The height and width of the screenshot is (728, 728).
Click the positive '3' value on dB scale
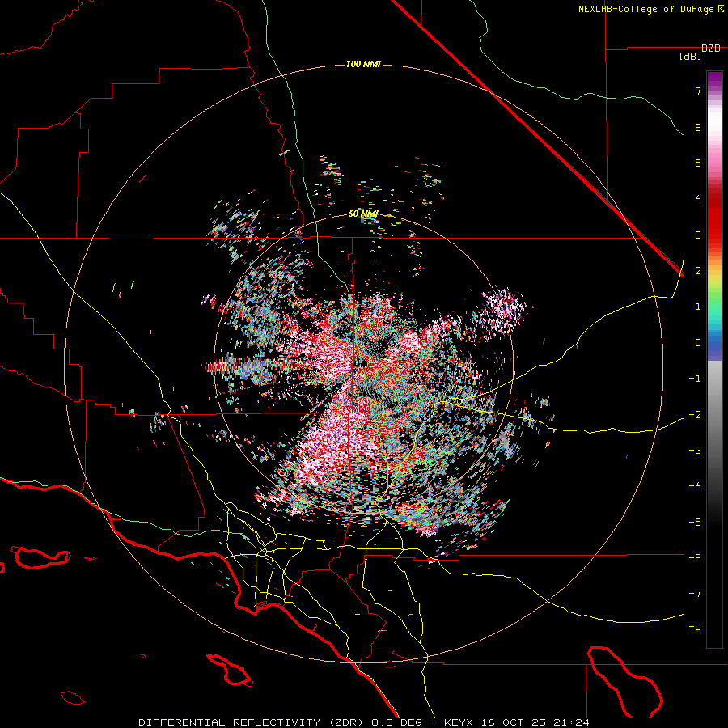point(698,235)
